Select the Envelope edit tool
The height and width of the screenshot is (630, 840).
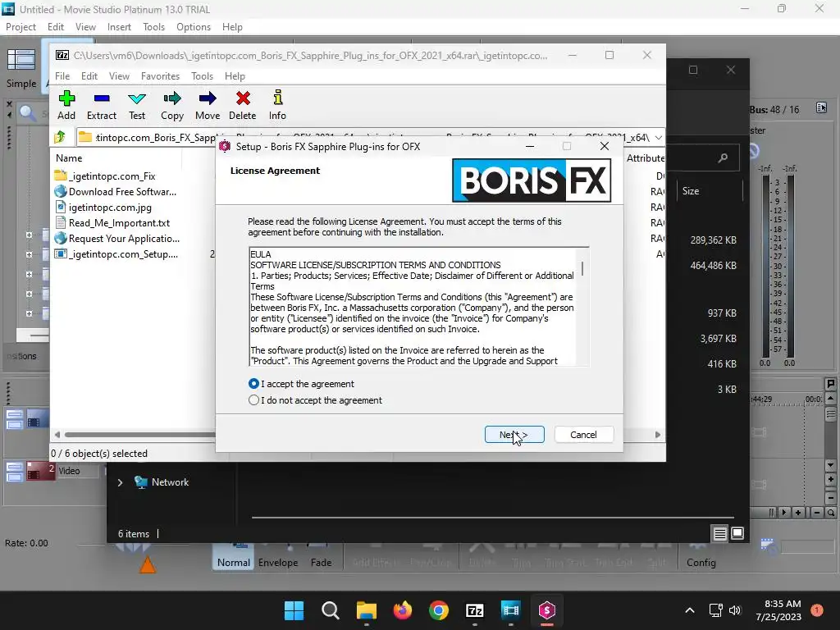click(278, 556)
